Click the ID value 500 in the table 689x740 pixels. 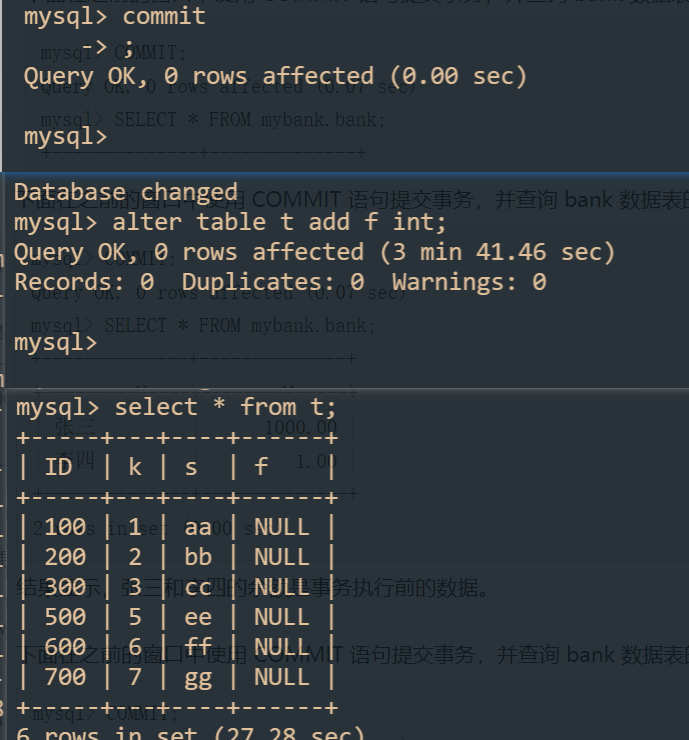pos(65,617)
